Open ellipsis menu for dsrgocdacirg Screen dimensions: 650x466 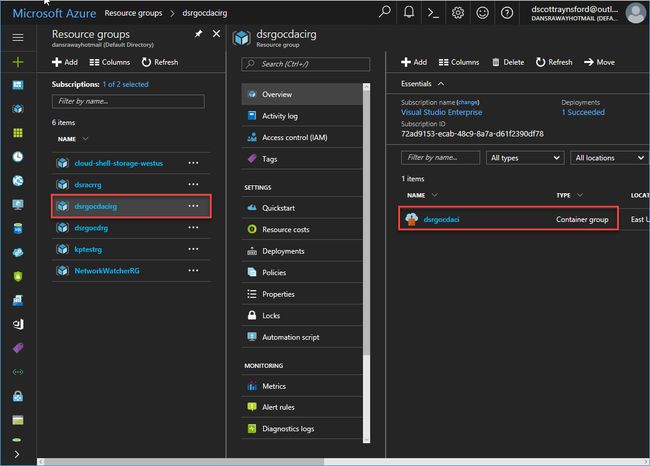tap(193, 206)
